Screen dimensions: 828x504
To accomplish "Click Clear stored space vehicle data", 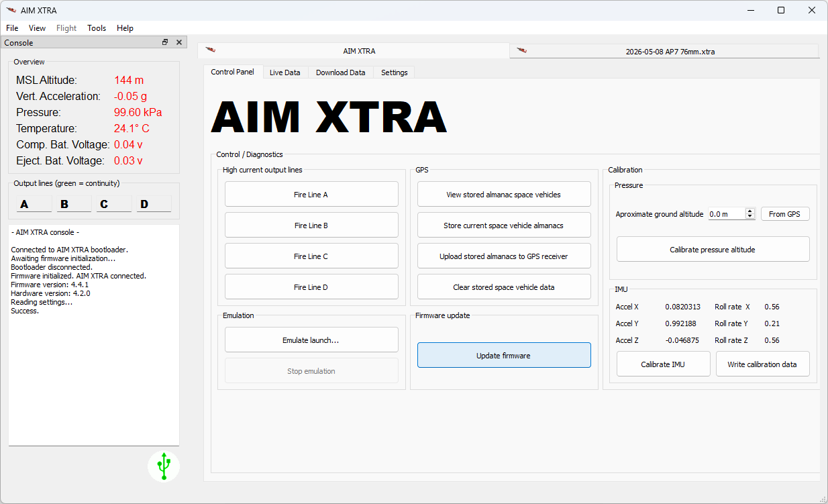I will [504, 287].
